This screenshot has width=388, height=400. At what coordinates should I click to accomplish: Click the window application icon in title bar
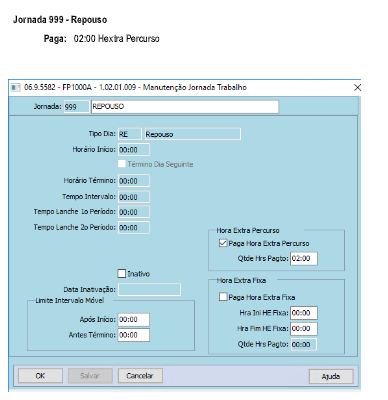15,87
